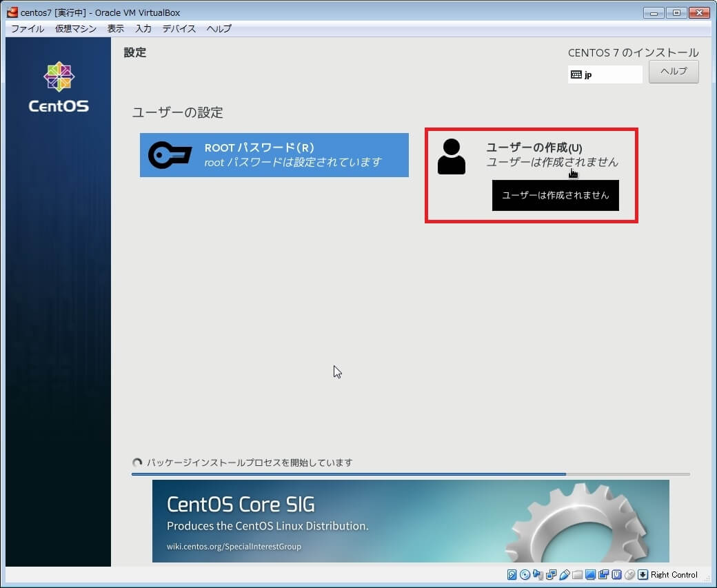
Task: Click the optical disc status icon
Action: coord(525,575)
